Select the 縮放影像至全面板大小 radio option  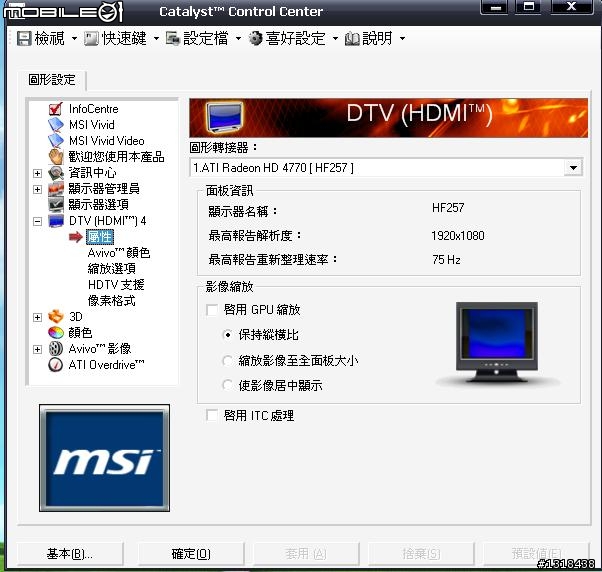[228, 360]
